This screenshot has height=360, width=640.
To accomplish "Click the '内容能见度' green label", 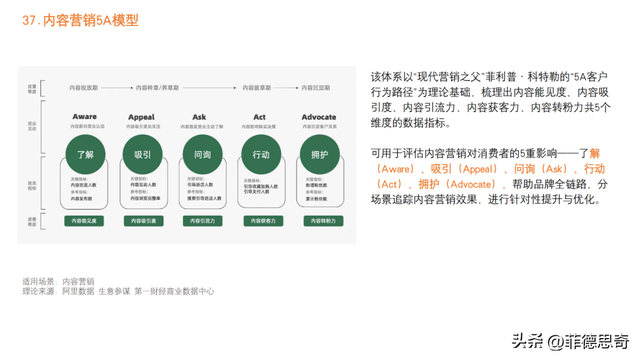I will pyautogui.click(x=84, y=221).
